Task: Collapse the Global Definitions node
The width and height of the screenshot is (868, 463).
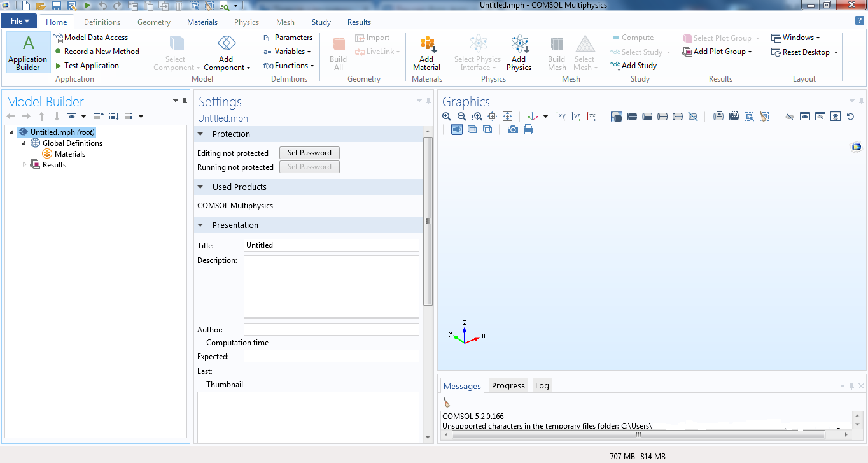Action: (24, 143)
